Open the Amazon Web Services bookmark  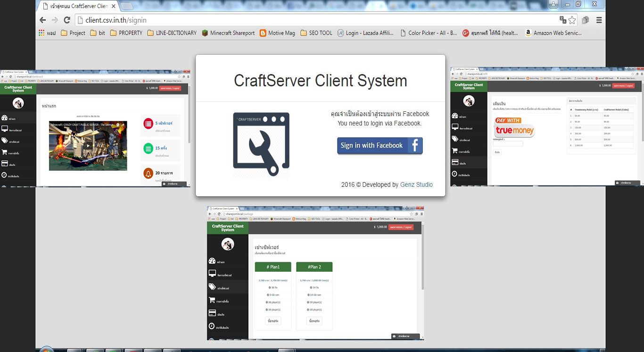tap(553, 33)
